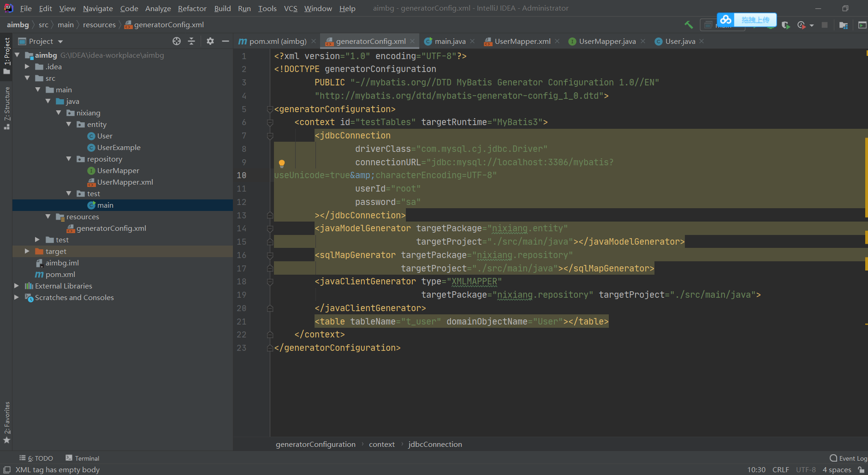Click the read-only lock icon in status bar
This screenshot has width=868, height=475.
[x=861, y=469]
